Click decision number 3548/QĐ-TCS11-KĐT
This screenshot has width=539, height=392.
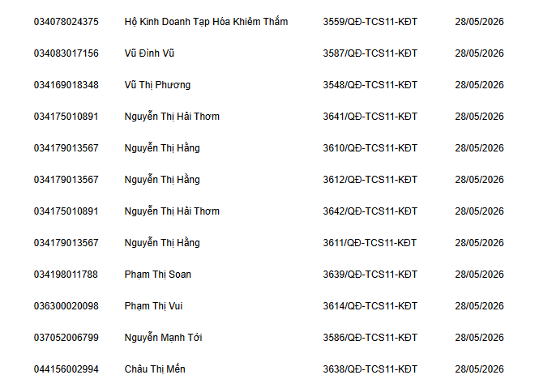pos(370,85)
